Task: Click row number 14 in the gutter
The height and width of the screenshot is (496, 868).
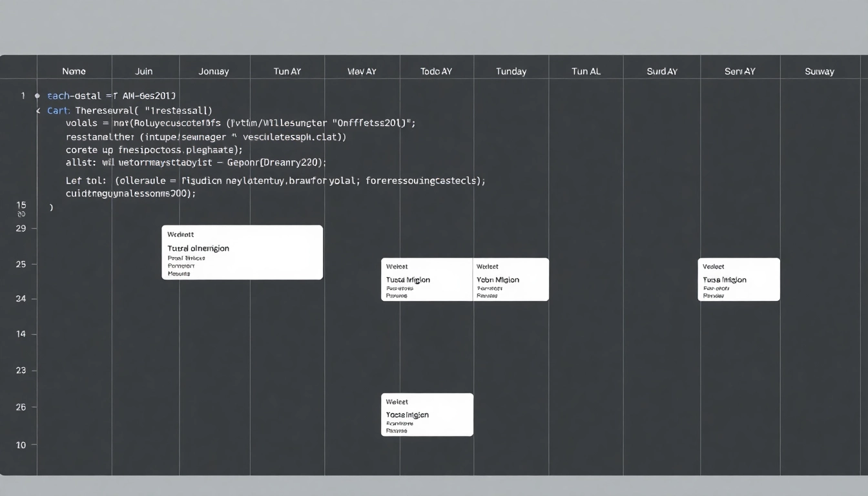Action: pyautogui.click(x=21, y=335)
